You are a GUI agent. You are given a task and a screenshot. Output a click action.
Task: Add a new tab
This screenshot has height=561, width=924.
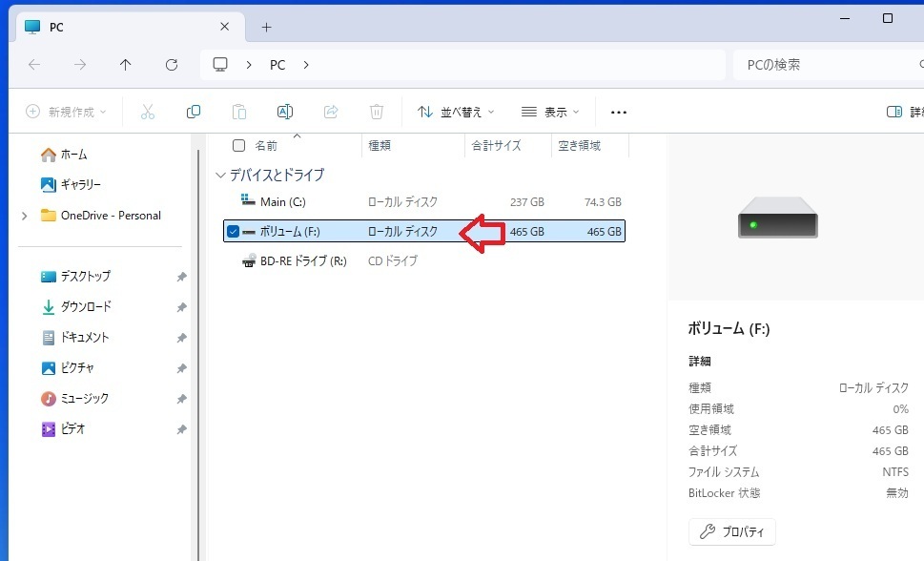(x=266, y=27)
